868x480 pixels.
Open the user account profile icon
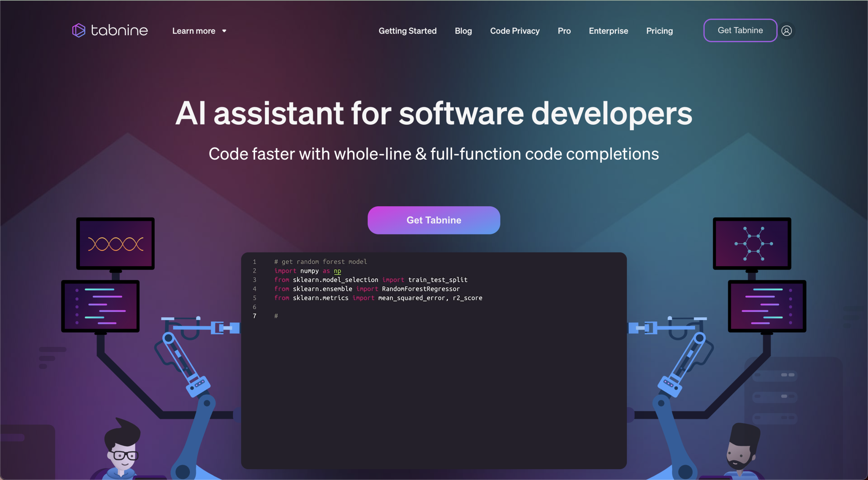pos(787,31)
